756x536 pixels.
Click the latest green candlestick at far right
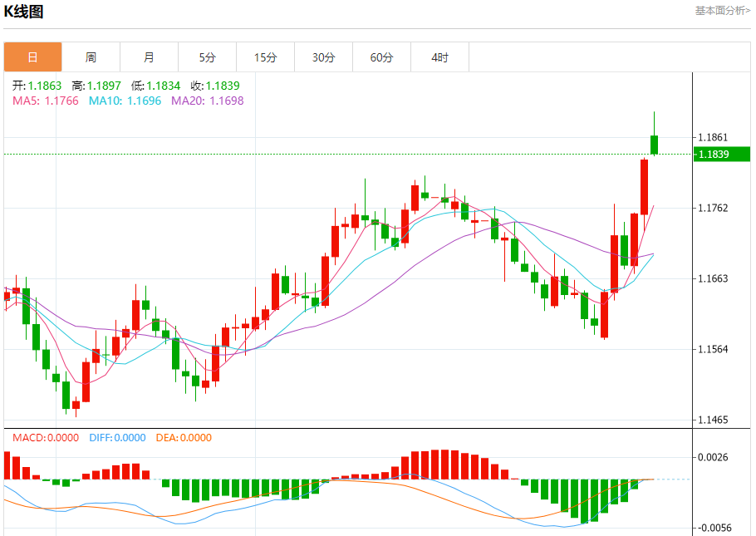pyautogui.click(x=655, y=145)
